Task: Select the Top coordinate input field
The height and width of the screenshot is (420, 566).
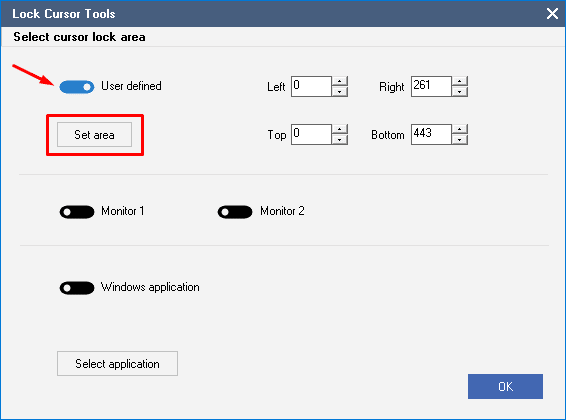Action: 311,134
